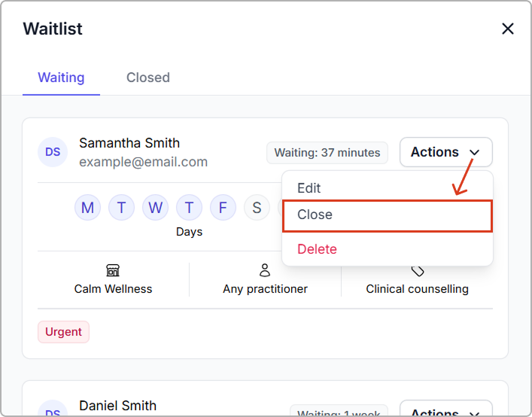
Task: Click the Clinical counselling tag icon
Action: (417, 271)
